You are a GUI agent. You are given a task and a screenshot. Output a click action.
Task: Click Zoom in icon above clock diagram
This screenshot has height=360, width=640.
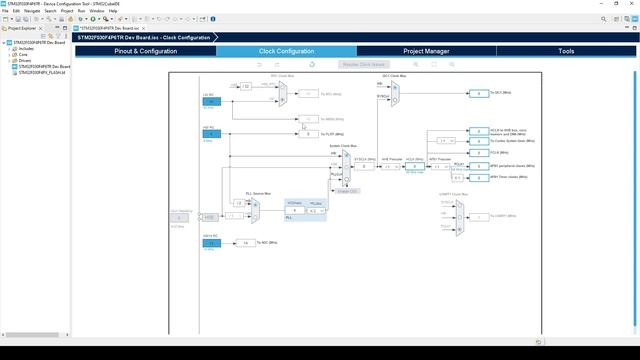pos(416,64)
